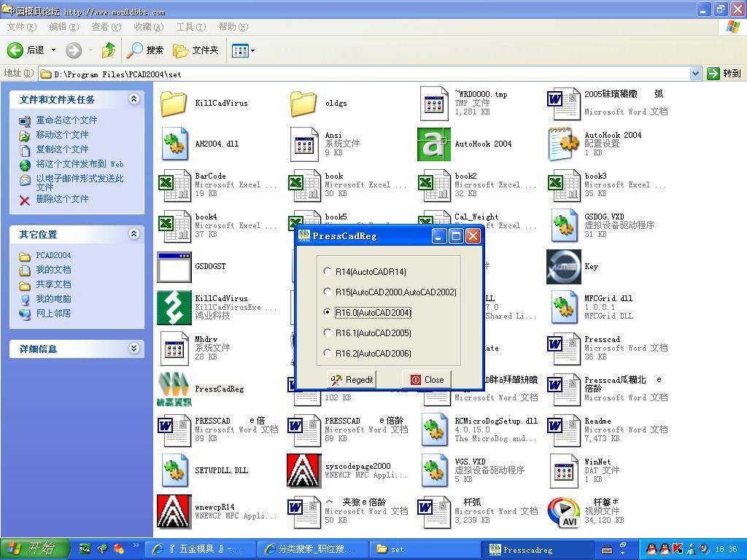Select the AH2004.dll file icon
Image resolution: width=747 pixels, height=560 pixels.
(174, 144)
